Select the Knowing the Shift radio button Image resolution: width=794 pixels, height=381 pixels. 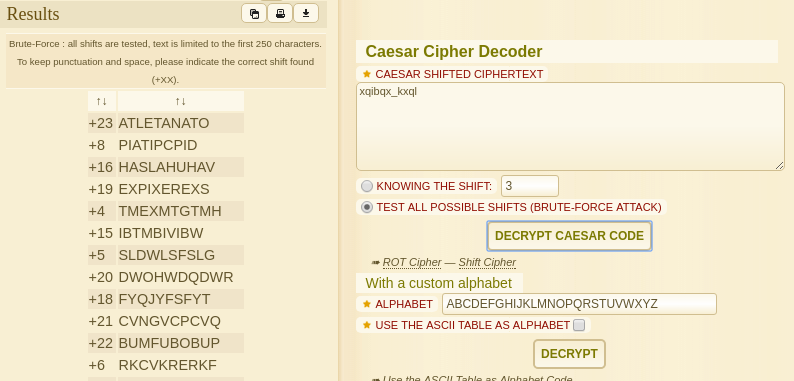pyautogui.click(x=367, y=186)
